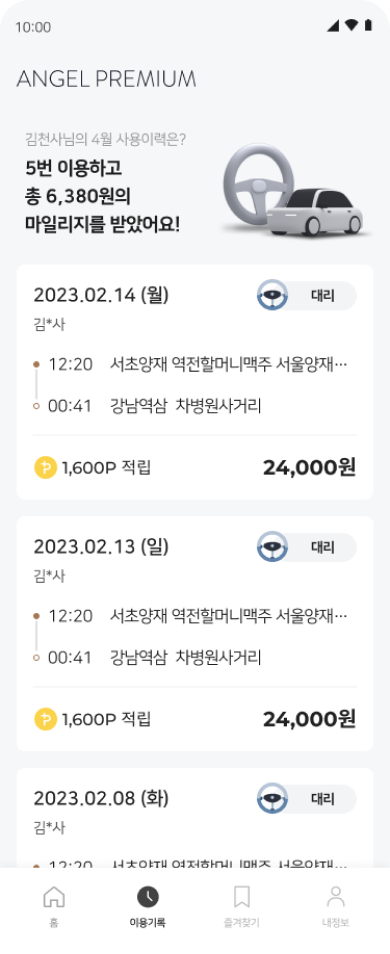The image size is (390, 954).
Task: Open the 2023.02.13 (일) usage record
Action: pyautogui.click(x=195, y=633)
